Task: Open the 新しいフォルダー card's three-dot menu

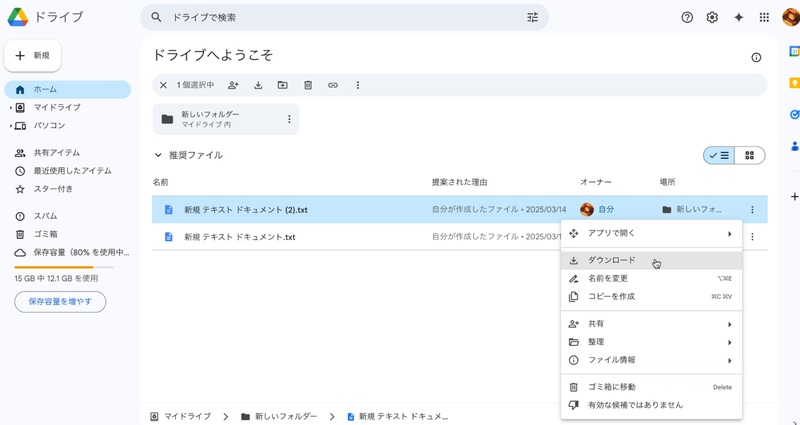Action: pyautogui.click(x=289, y=119)
